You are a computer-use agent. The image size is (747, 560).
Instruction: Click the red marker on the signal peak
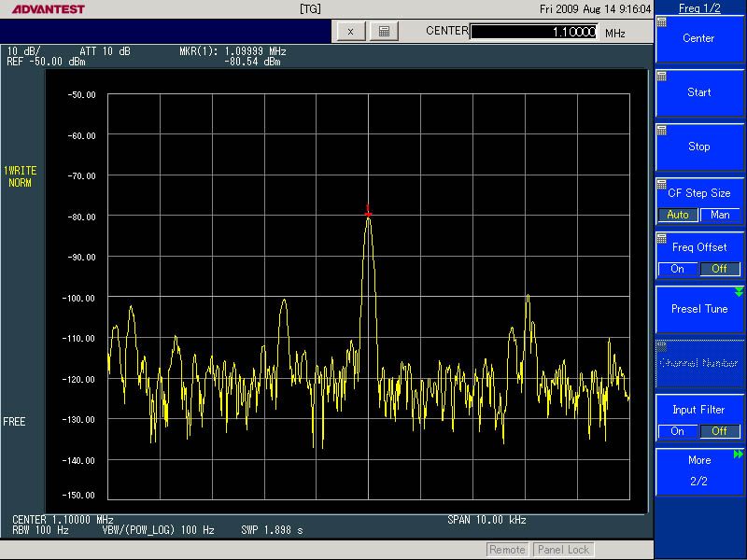point(368,213)
